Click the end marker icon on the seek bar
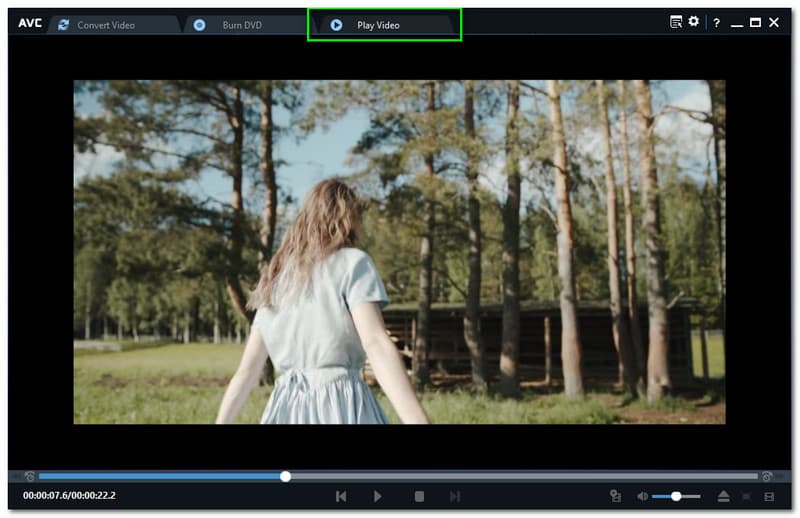Image resolution: width=800 pixels, height=518 pixels. (767, 477)
